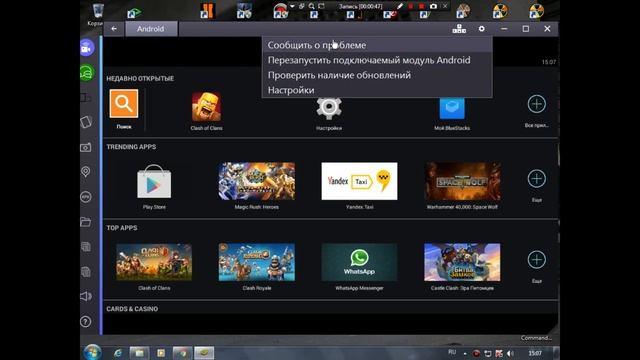The width and height of the screenshot is (640, 360).
Task: Click the volume icon in system tray
Action: click(510, 353)
